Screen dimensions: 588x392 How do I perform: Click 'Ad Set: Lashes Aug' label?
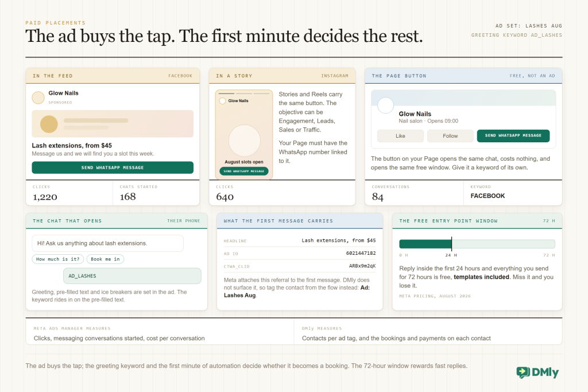529,26
